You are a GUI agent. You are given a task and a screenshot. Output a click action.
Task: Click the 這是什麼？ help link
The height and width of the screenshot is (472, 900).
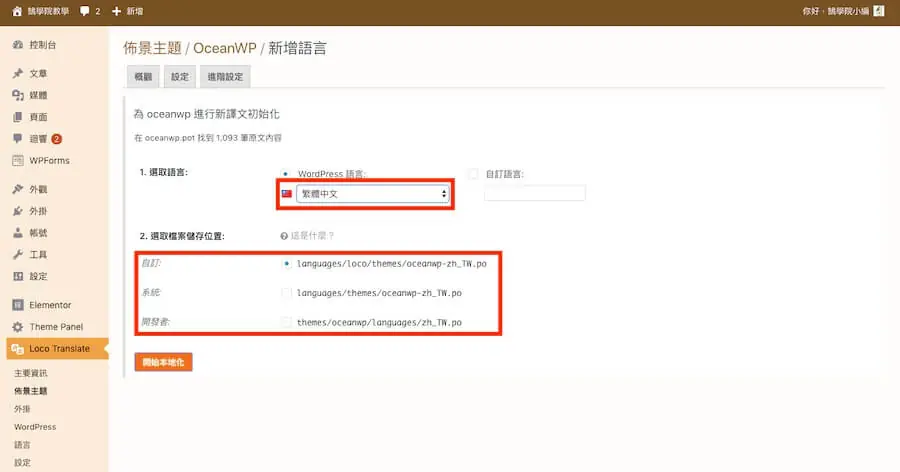312,236
